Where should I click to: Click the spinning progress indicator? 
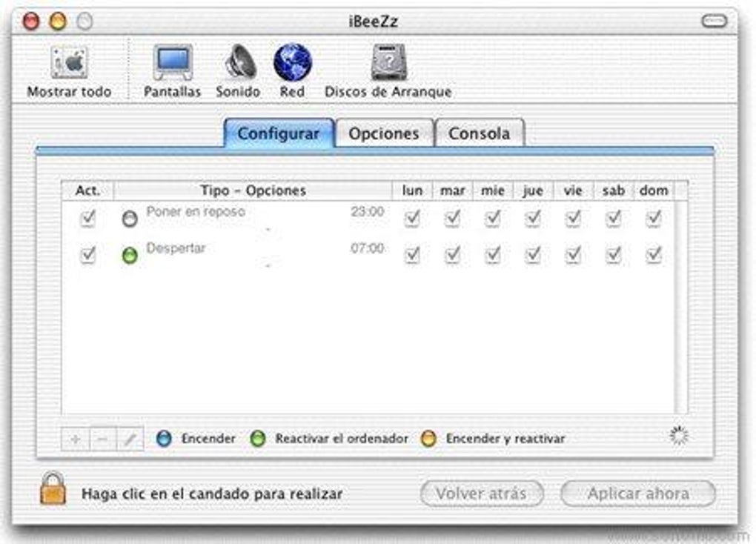coord(679,436)
